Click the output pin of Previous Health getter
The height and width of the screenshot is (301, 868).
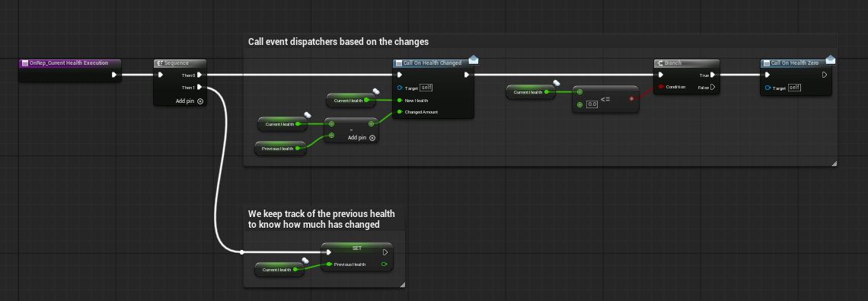tap(298, 149)
